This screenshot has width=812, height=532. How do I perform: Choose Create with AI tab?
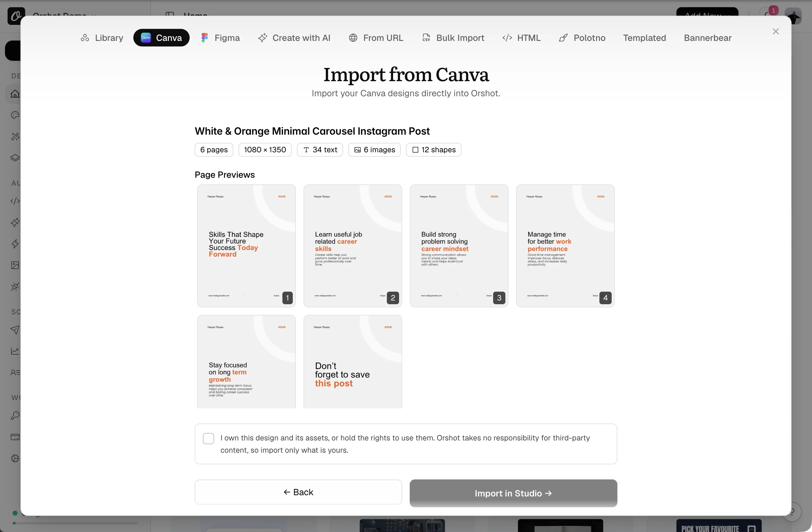click(294, 38)
